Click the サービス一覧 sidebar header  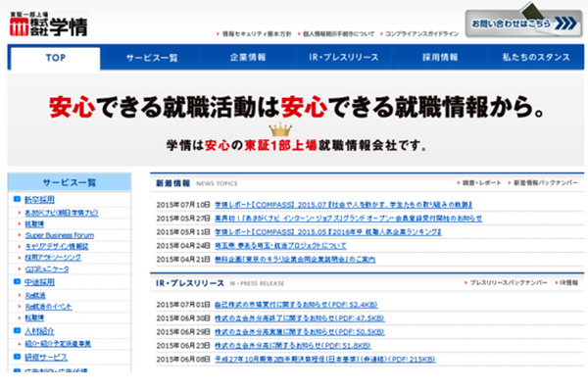pos(70,182)
